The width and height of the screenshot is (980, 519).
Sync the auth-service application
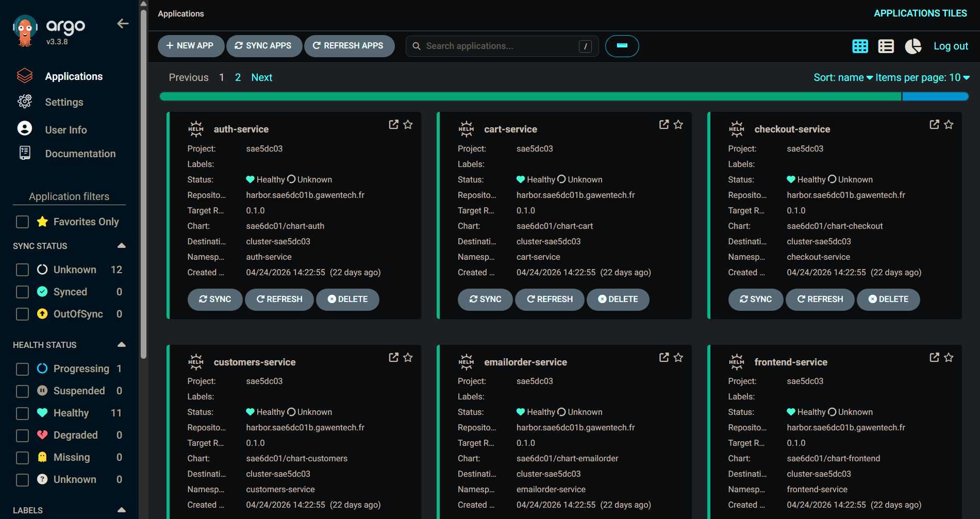click(x=215, y=299)
